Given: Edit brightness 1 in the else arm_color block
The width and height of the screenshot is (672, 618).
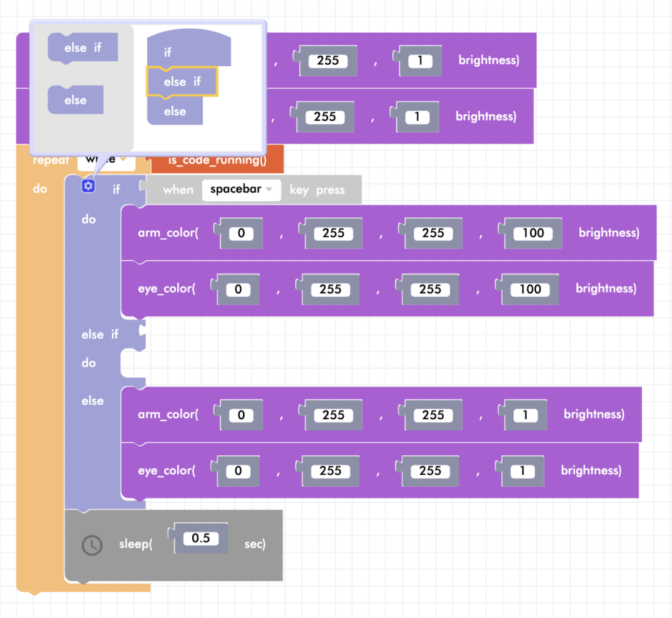Looking at the screenshot, I should point(526,415).
